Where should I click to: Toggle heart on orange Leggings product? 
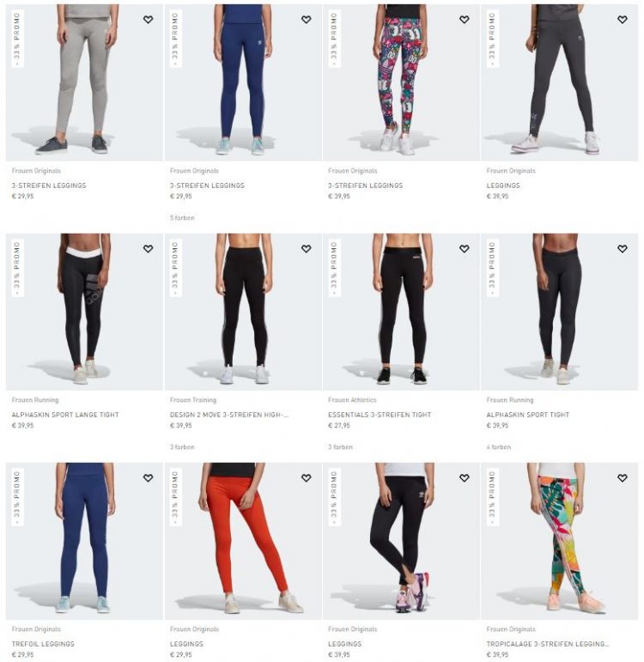(307, 478)
